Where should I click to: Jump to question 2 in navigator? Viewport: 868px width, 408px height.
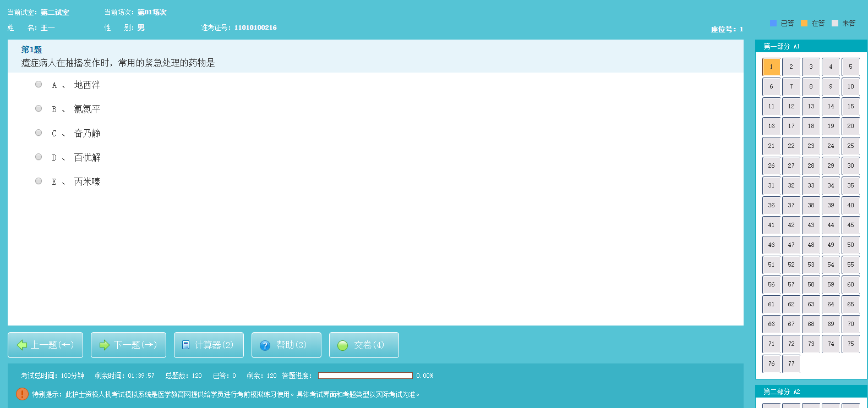[791, 67]
